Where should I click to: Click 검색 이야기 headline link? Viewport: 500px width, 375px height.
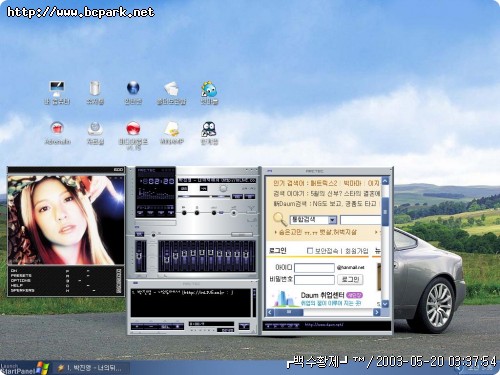coord(327,193)
